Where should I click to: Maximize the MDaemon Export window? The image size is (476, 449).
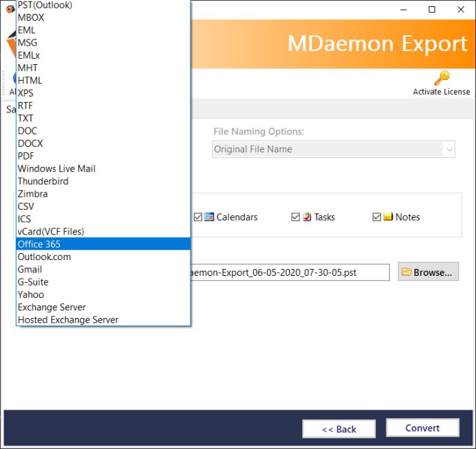(432, 10)
